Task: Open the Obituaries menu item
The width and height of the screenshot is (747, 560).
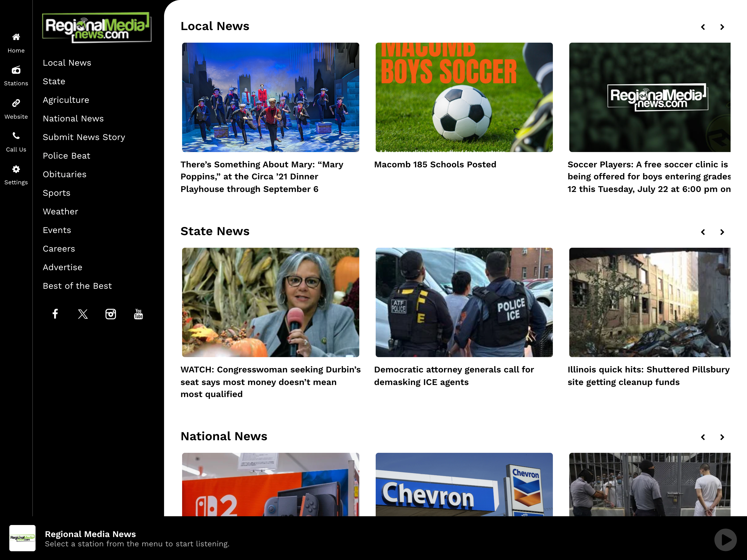Action: (x=65, y=174)
